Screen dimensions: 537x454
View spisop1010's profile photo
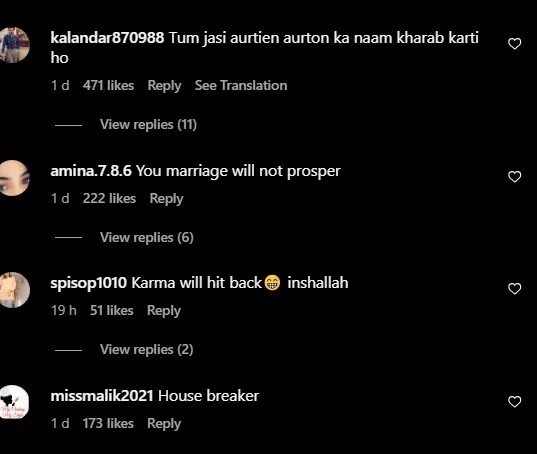(14, 290)
